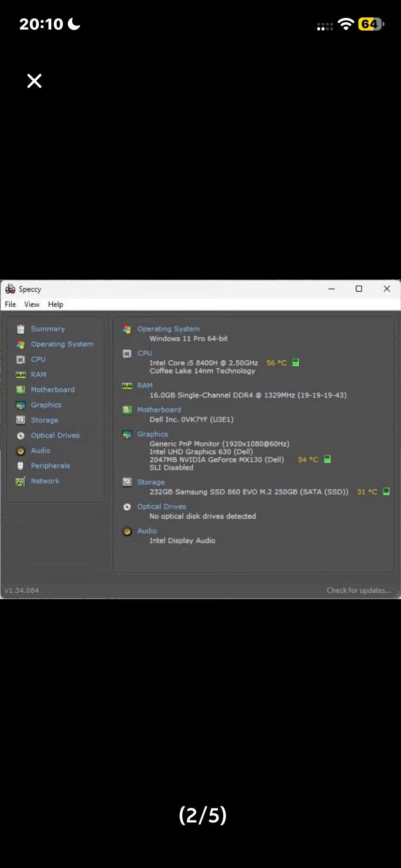This screenshot has height=868, width=401.
Task: Open the Network icon in the sidebar
Action: pos(20,481)
